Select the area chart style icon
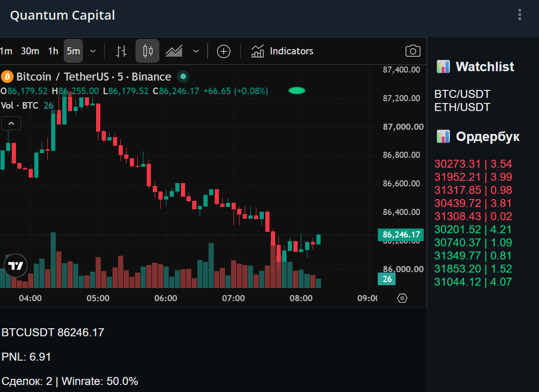The height and width of the screenshot is (392, 539). pyautogui.click(x=174, y=51)
